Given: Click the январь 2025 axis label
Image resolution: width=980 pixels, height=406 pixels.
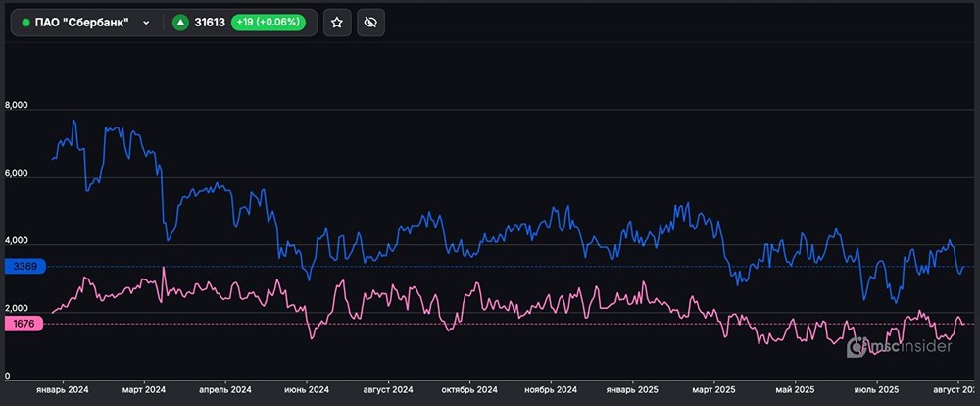Looking at the screenshot, I should click(632, 389).
